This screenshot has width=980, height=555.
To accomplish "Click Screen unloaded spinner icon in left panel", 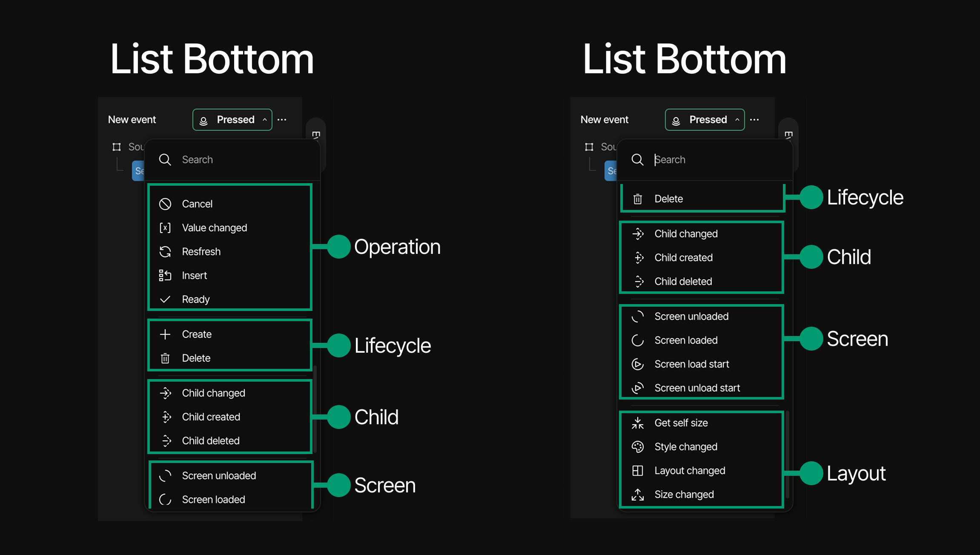I will point(165,476).
